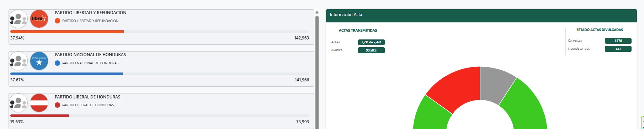
Task: Click the 142,963 vote count
Action: coord(302,38)
